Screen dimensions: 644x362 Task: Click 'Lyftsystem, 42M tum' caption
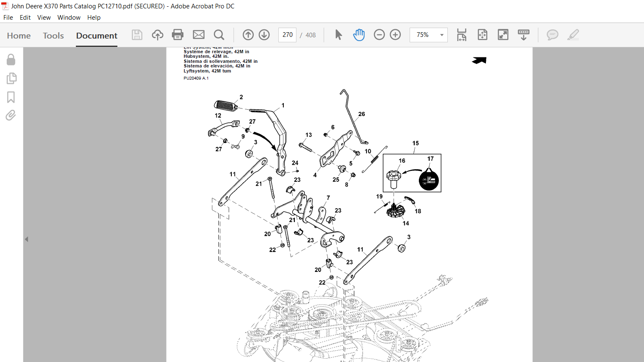tap(207, 71)
